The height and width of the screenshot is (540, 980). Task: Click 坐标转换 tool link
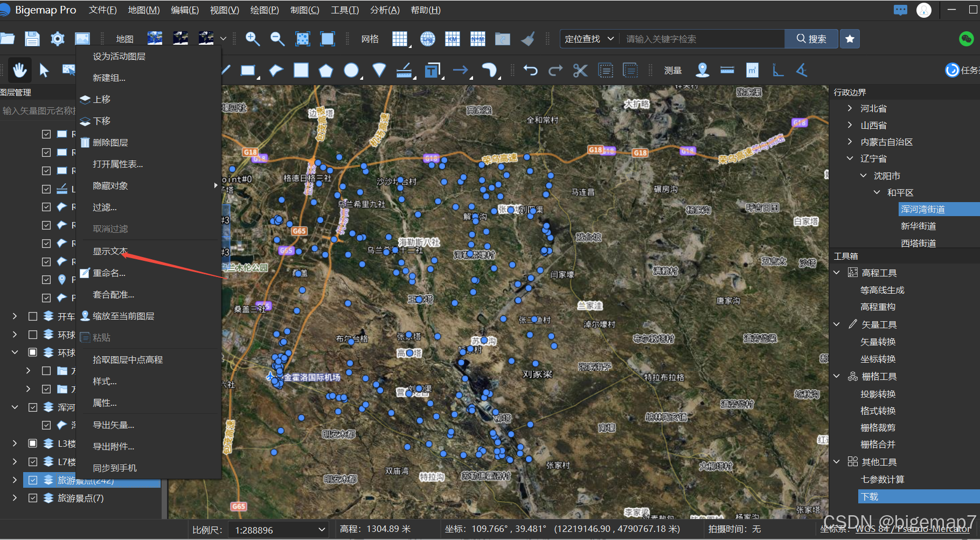(878, 359)
